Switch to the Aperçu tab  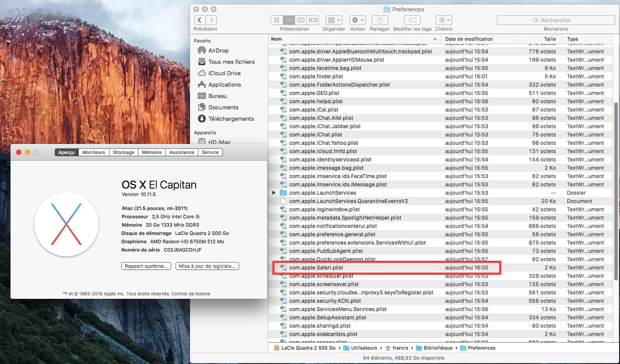(67, 152)
